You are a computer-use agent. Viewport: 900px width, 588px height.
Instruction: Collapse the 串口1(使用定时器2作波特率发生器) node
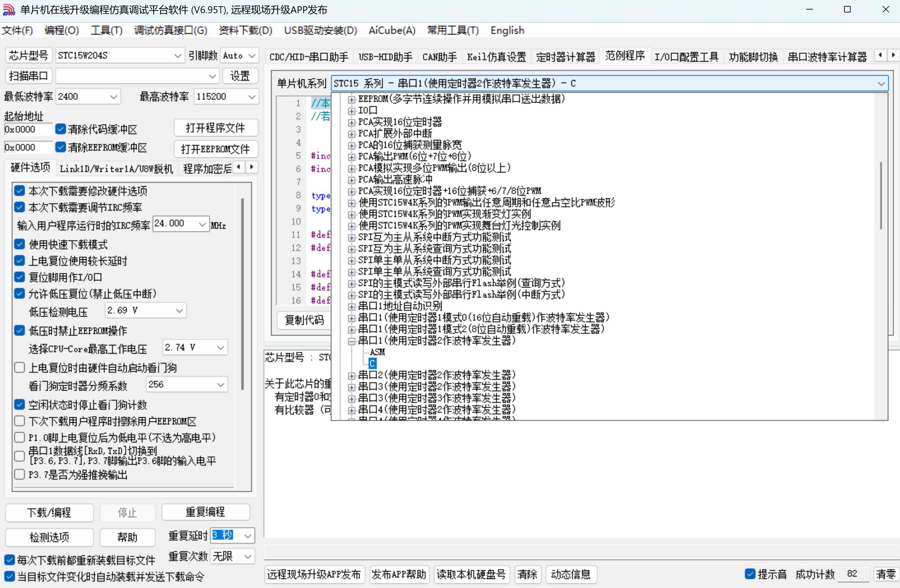coord(352,341)
